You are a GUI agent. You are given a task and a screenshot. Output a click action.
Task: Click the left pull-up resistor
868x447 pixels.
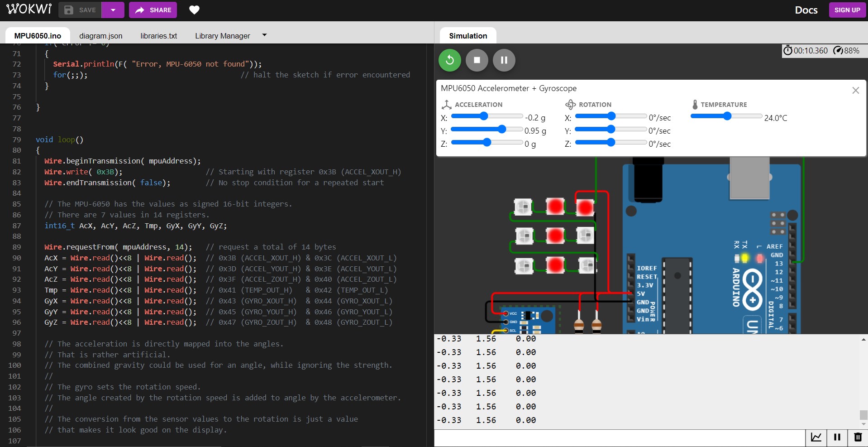[x=579, y=324]
